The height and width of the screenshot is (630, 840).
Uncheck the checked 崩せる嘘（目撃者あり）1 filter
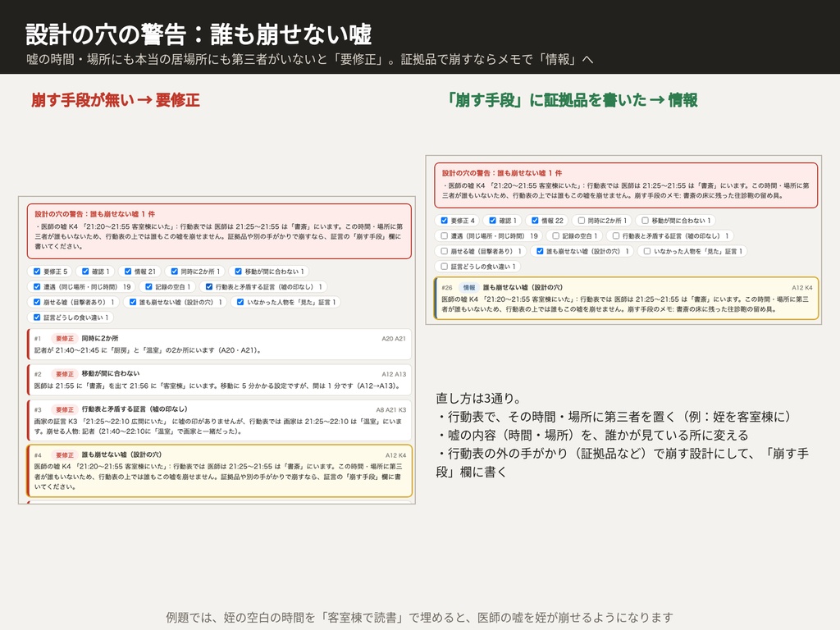[37, 302]
